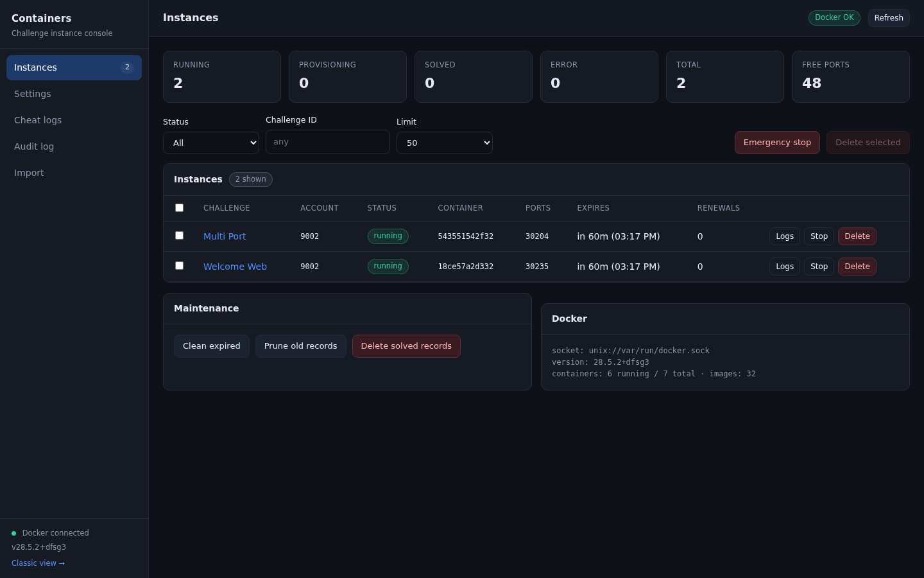Click port number 30204
Screen dimensions: 924x578
point(537,236)
